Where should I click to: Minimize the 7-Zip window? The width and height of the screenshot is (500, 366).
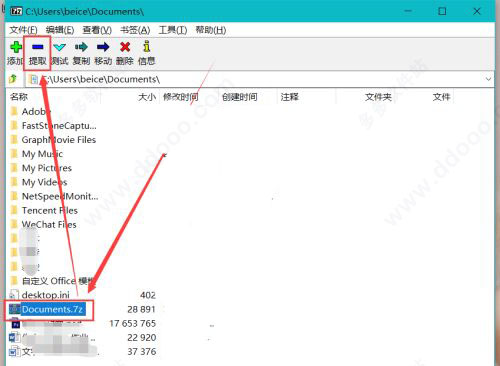[x=408, y=11]
